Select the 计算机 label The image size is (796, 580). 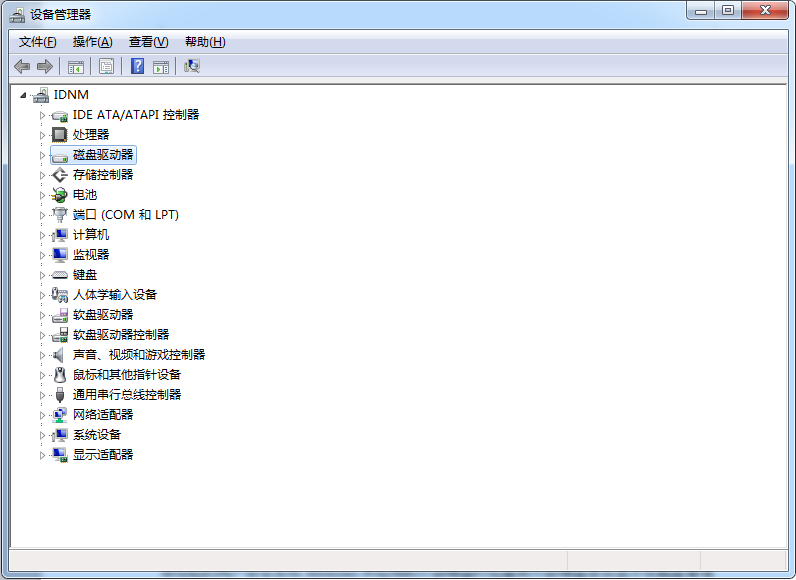[91, 234]
